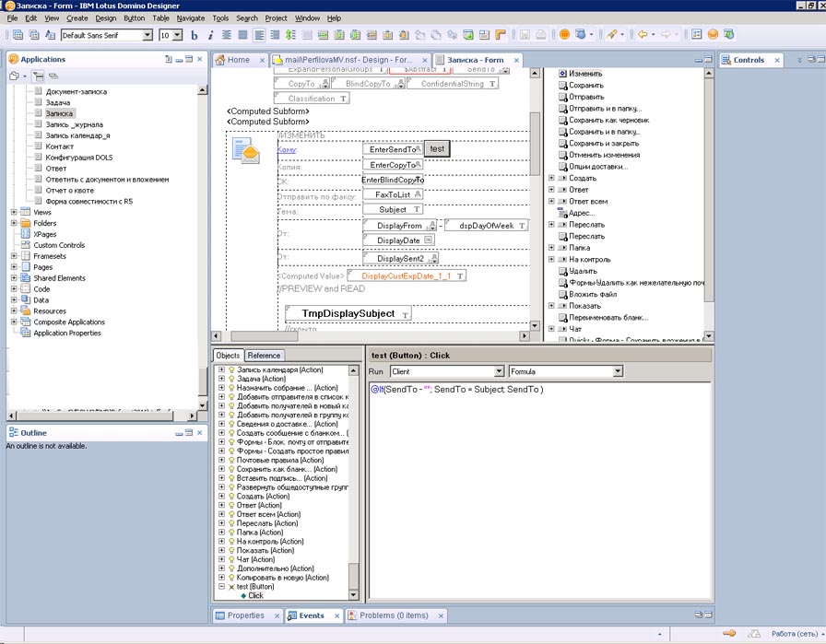Image resolution: width=826 pixels, height=644 pixels.
Task: Expand the Resources tree node
Action: [x=14, y=310]
